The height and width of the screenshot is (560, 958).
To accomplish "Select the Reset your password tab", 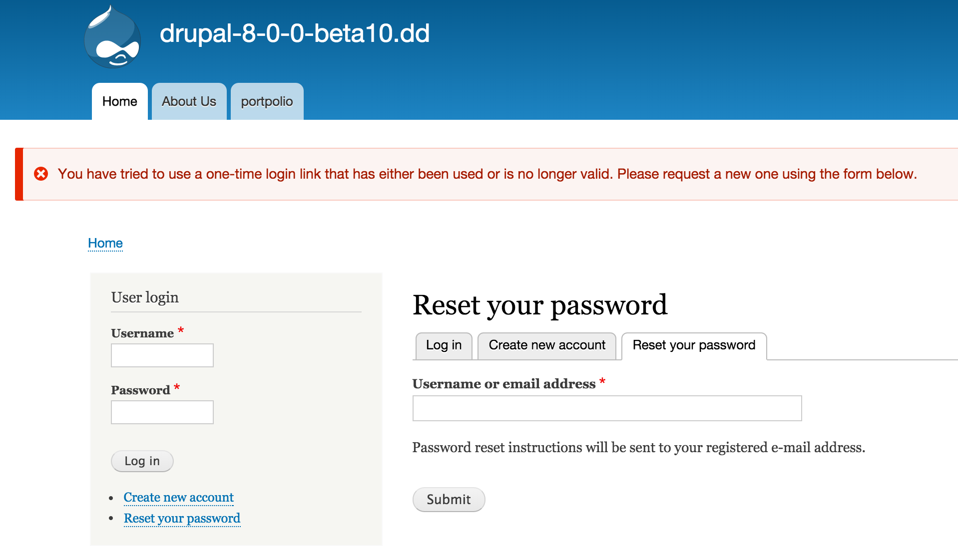I will (x=693, y=345).
